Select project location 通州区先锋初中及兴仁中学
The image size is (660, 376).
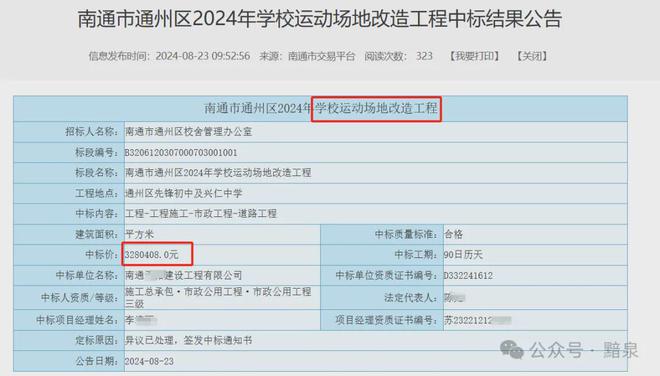pyautogui.click(x=184, y=193)
